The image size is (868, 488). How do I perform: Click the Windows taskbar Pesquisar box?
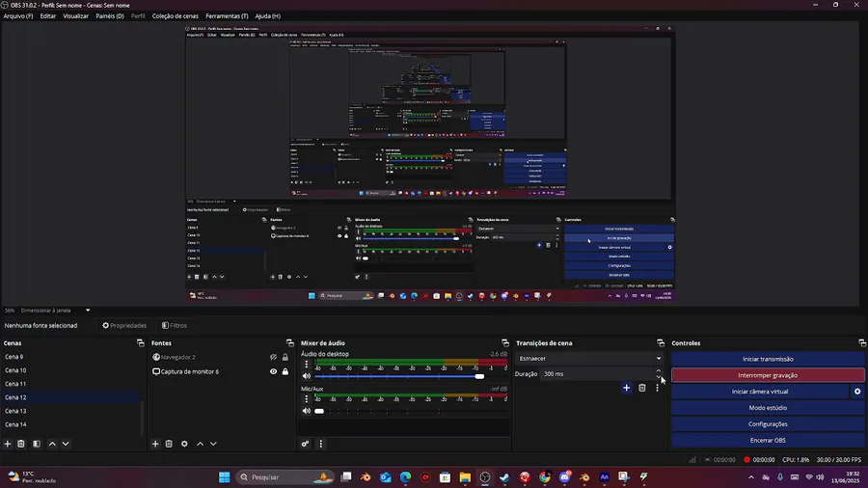click(x=286, y=477)
